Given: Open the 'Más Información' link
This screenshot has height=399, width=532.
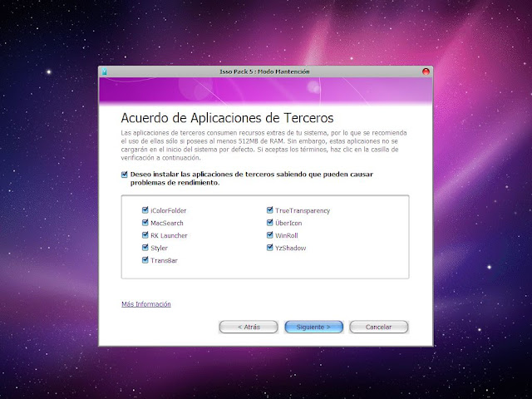Looking at the screenshot, I should (146, 304).
